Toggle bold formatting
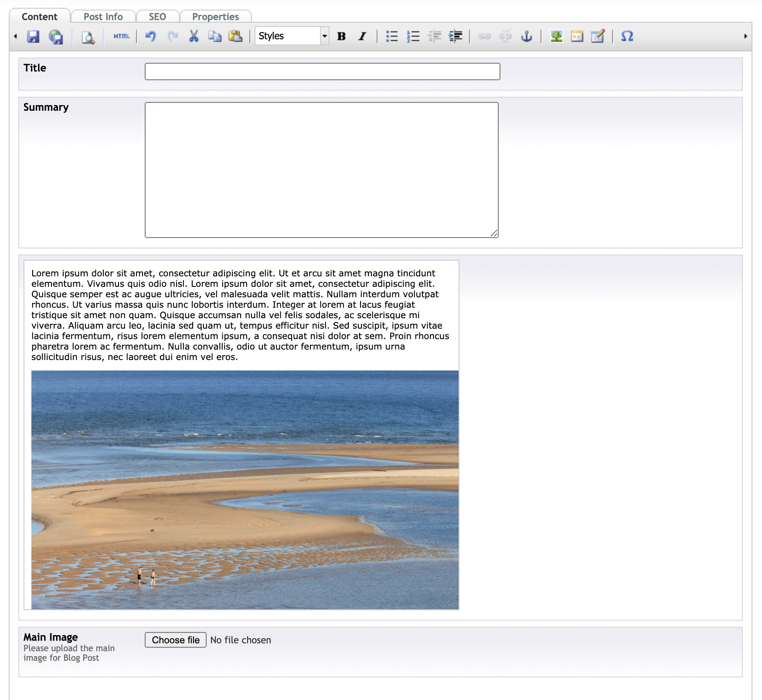This screenshot has width=762, height=700. click(x=341, y=37)
